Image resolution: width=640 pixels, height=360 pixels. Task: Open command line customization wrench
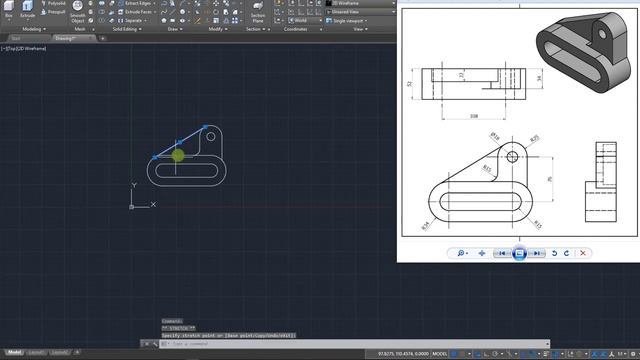pyautogui.click(x=155, y=344)
